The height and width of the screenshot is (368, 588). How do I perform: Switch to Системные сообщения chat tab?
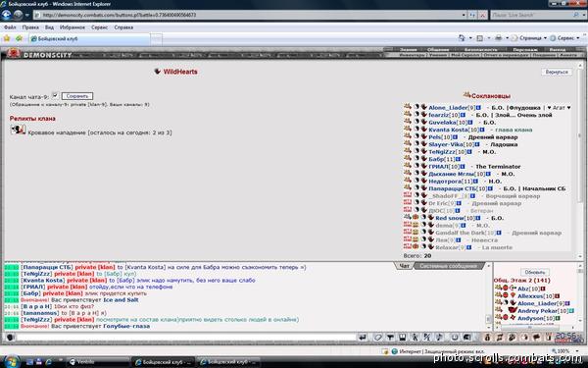[448, 266]
